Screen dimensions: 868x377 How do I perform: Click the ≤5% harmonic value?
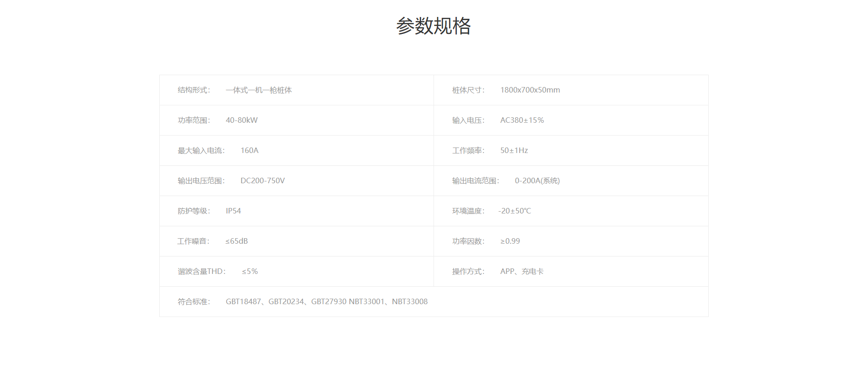[x=250, y=272]
